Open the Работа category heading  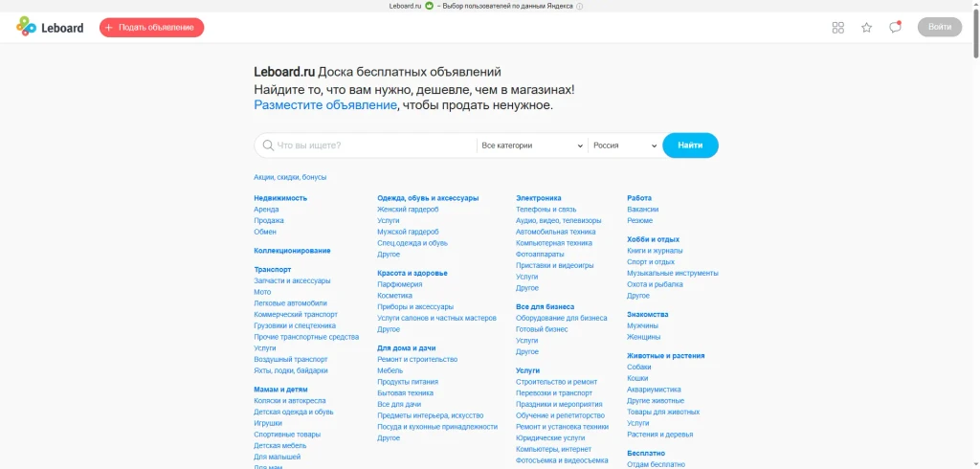coord(639,198)
